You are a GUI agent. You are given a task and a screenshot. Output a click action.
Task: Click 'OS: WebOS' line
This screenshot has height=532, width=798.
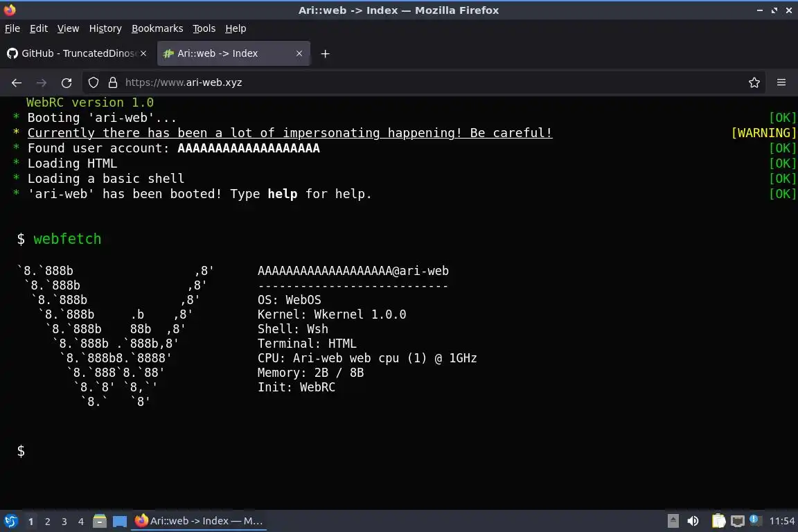[289, 300]
